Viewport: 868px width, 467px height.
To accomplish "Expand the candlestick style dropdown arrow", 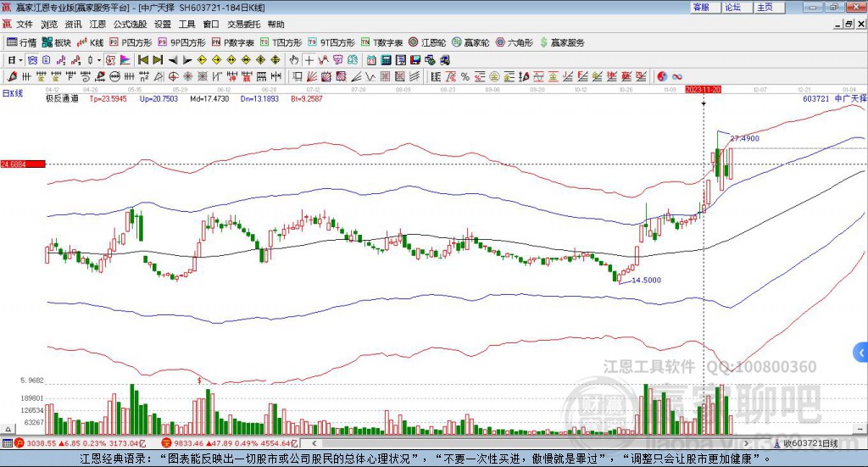I will coord(99,60).
